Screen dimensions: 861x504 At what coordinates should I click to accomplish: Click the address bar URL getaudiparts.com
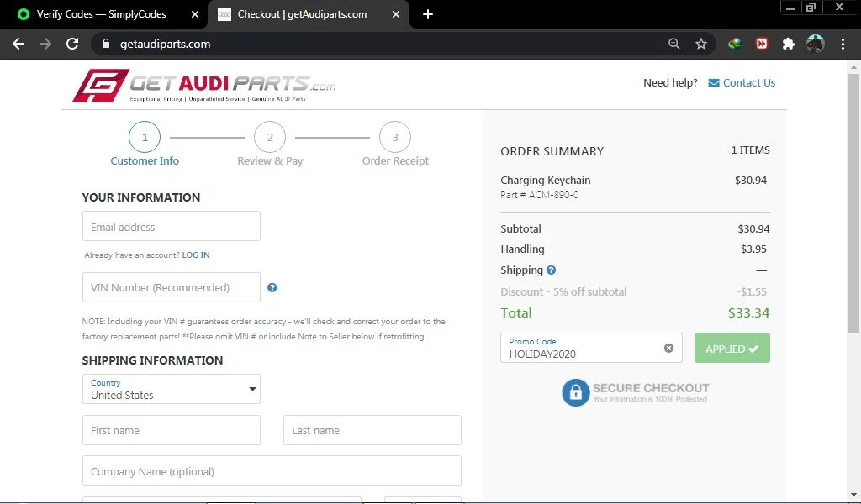pyautogui.click(x=166, y=44)
